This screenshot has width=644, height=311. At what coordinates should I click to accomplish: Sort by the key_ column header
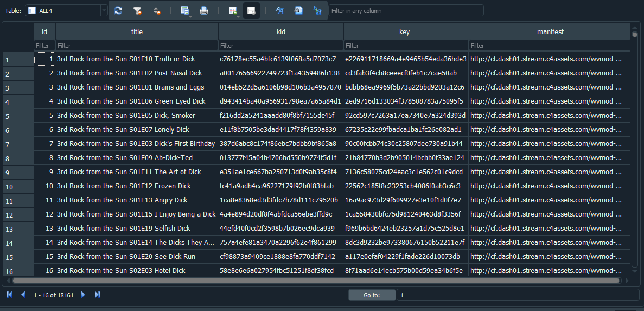tap(406, 31)
